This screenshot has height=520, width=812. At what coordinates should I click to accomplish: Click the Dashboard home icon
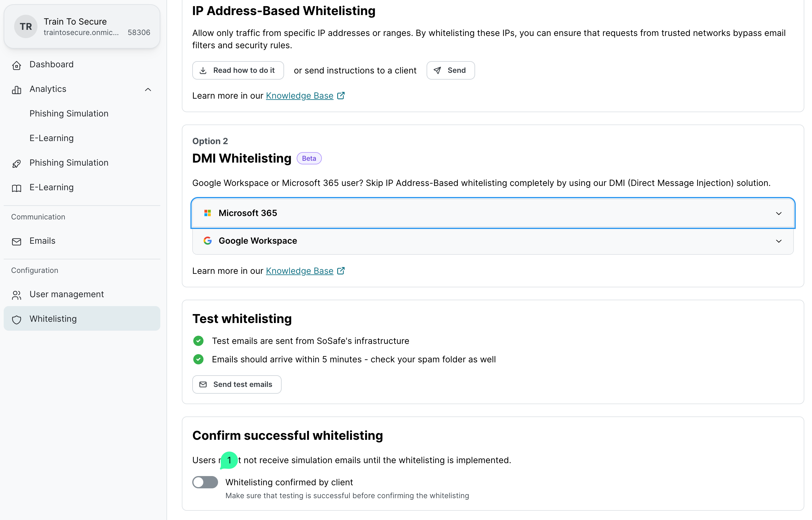pyautogui.click(x=17, y=65)
